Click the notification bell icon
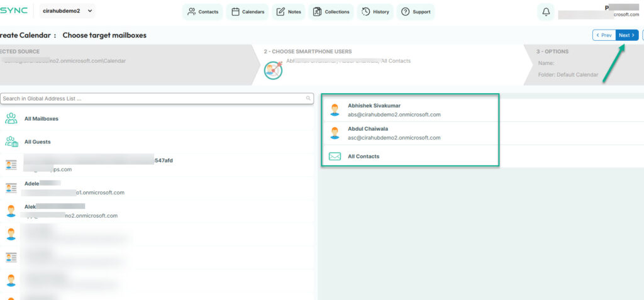This screenshot has width=644, height=300. (546, 12)
